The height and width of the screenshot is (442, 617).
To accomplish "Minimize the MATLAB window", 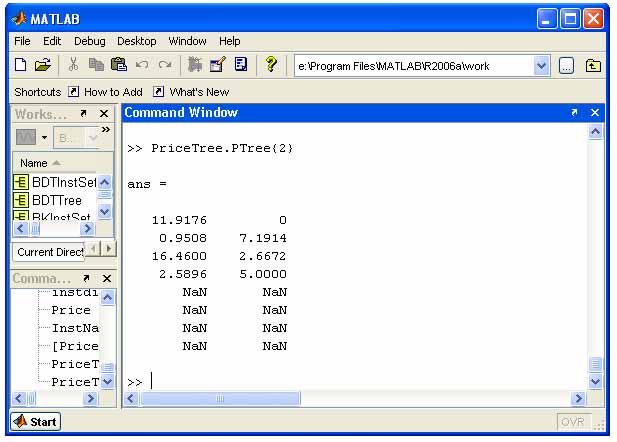I will coord(547,18).
